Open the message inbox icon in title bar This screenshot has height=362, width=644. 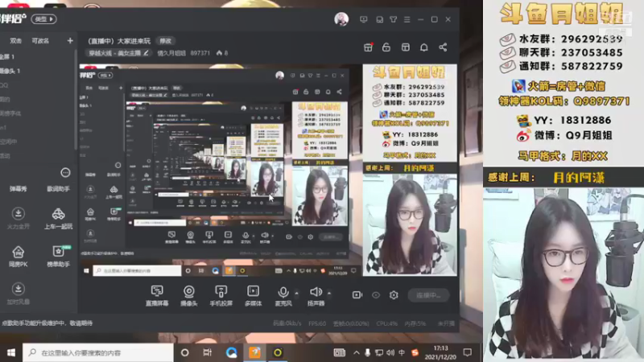pos(379,19)
